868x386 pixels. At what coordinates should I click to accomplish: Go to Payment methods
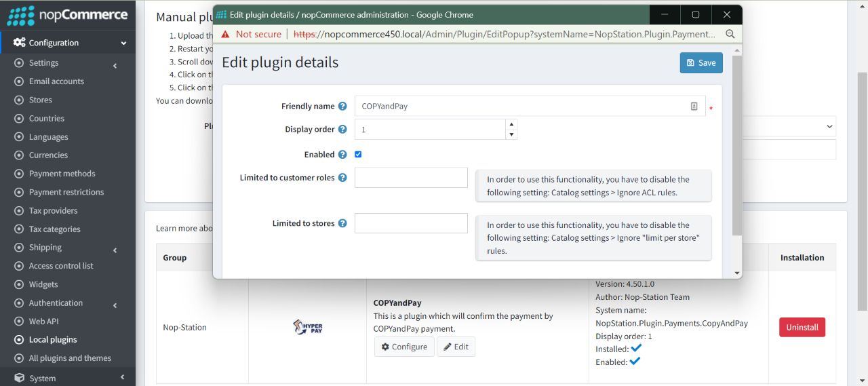tap(62, 174)
